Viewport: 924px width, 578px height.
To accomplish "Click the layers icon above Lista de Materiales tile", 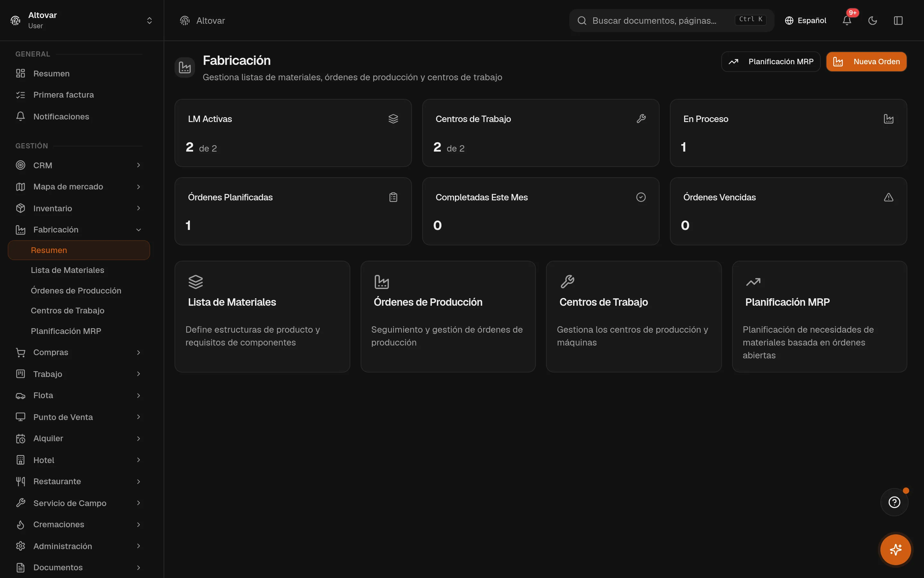I will [195, 282].
